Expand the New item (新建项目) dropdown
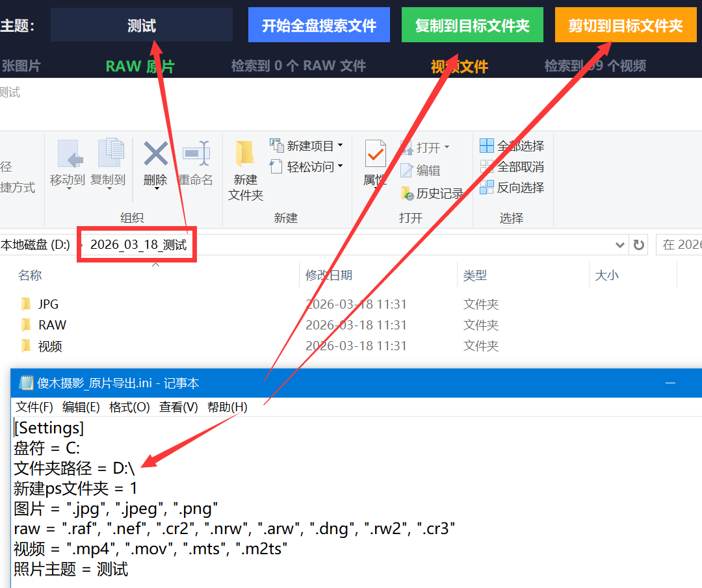 (340, 146)
